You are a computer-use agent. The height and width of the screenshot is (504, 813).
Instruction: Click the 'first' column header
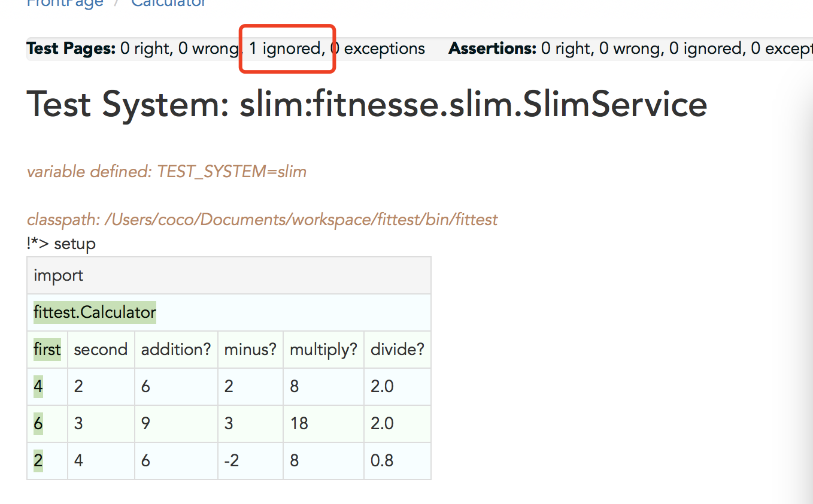pos(47,350)
